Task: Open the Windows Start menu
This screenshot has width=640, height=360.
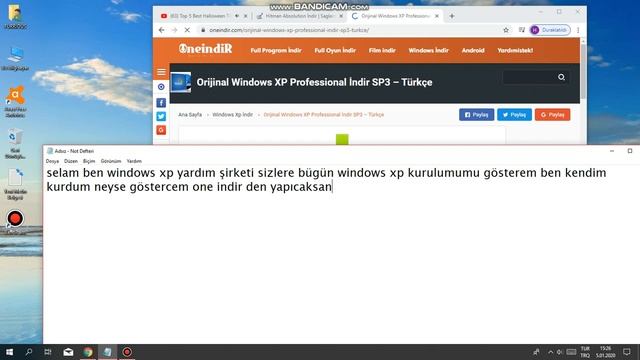Action: point(9,352)
